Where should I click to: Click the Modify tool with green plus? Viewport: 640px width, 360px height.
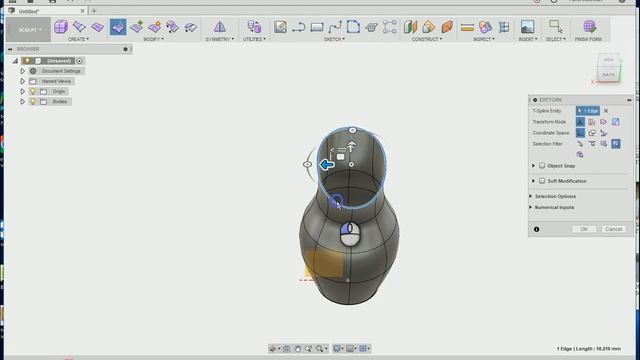click(x=136, y=27)
